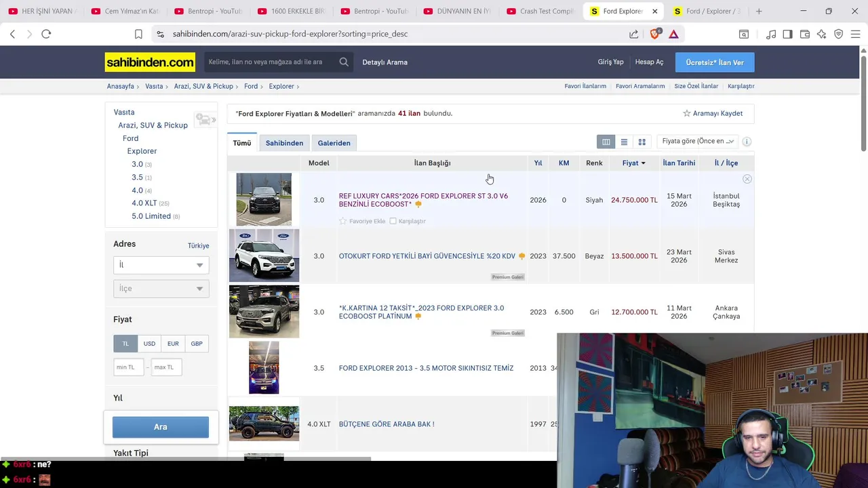
Task: Open the music playlist icon
Action: coord(771,34)
